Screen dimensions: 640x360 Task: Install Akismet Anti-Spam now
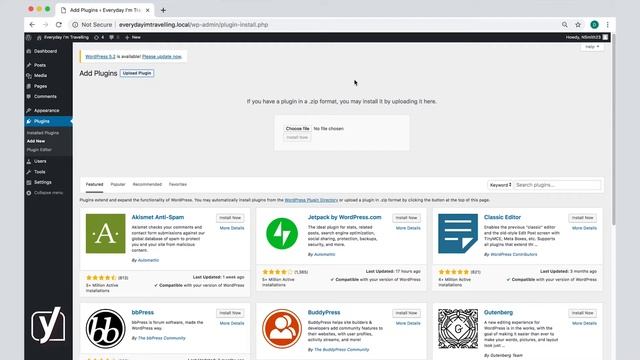coord(230,218)
